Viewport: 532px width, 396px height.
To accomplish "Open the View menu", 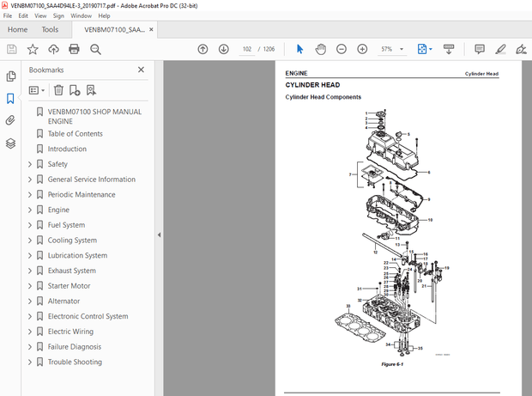I will [x=40, y=15].
